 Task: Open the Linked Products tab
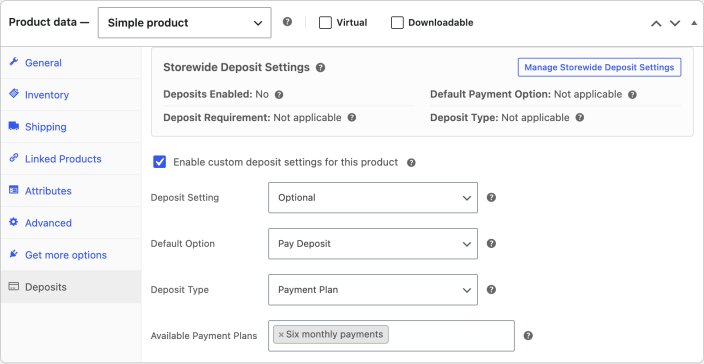click(x=71, y=158)
